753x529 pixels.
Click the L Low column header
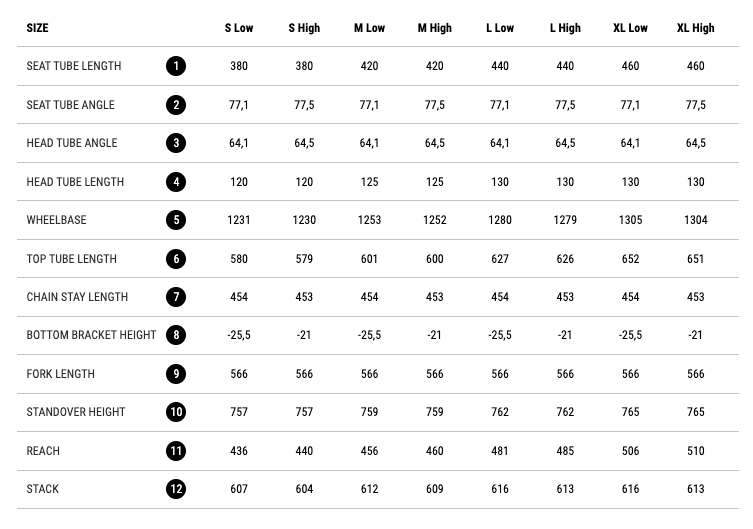coord(500,28)
